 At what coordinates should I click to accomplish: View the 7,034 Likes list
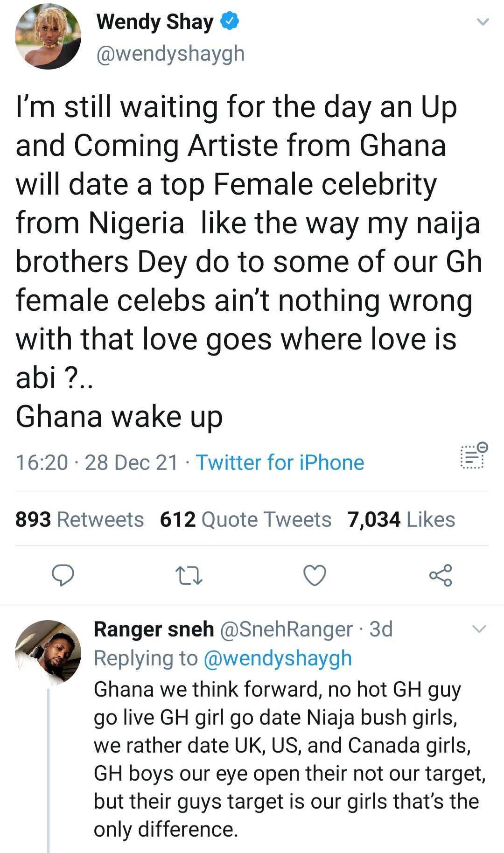[x=401, y=519]
